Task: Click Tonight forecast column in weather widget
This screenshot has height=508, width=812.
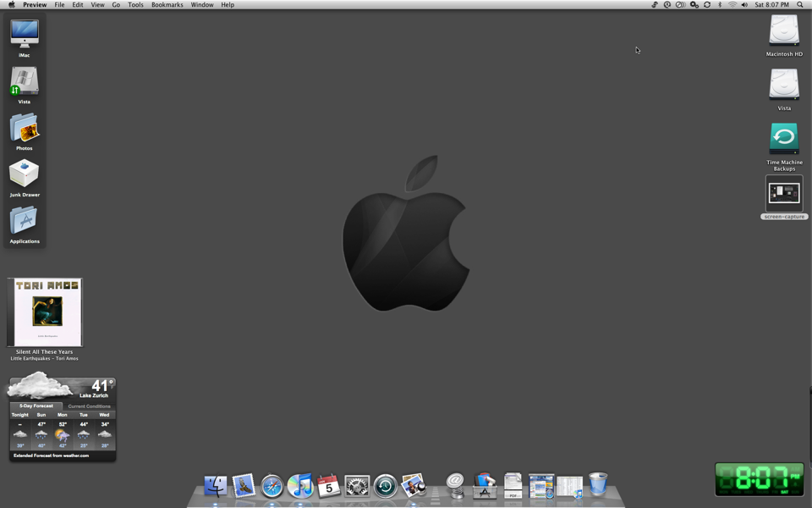Action: 20,430
